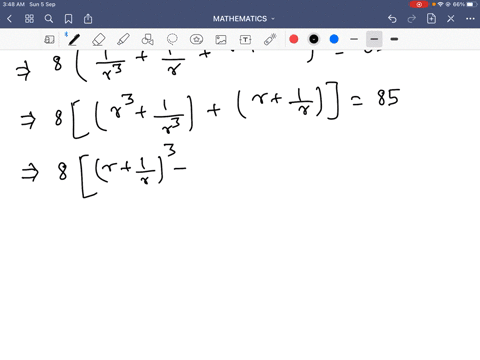The height and width of the screenshot is (360, 480).
Task: Bookmark this page
Action: [68, 19]
